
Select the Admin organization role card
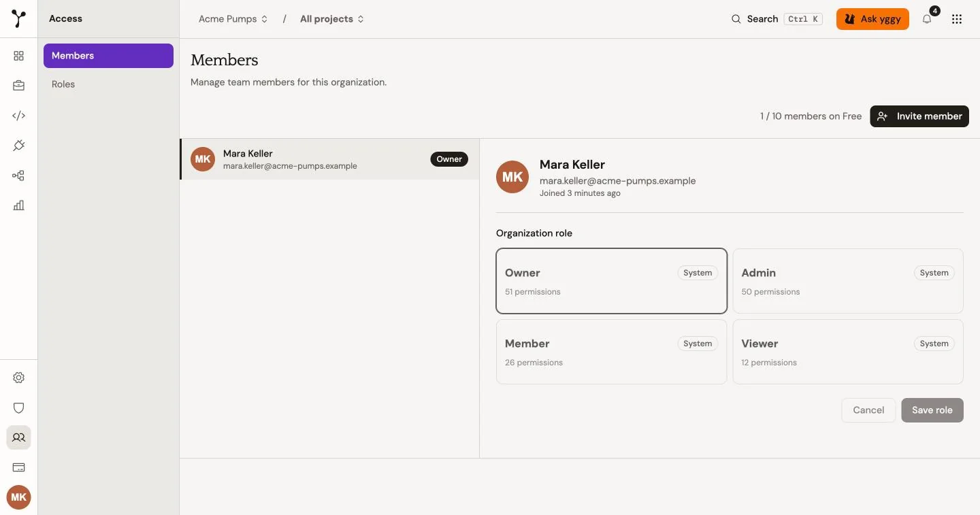pos(848,281)
